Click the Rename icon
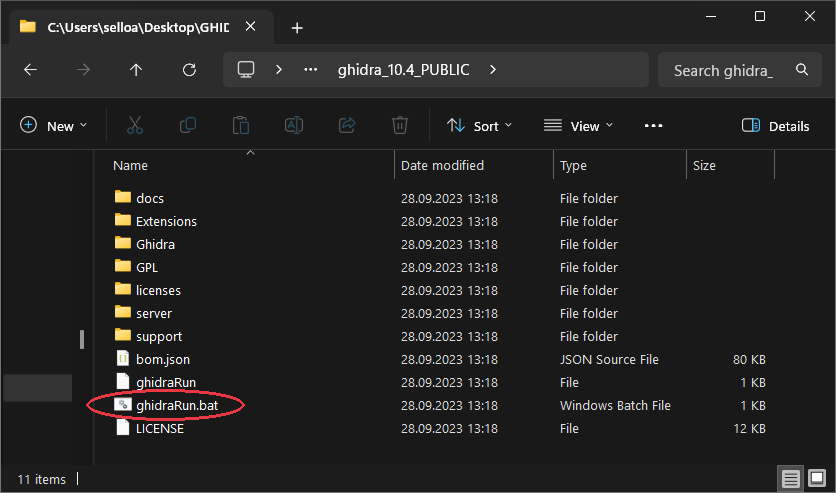836x493 pixels. pos(294,126)
